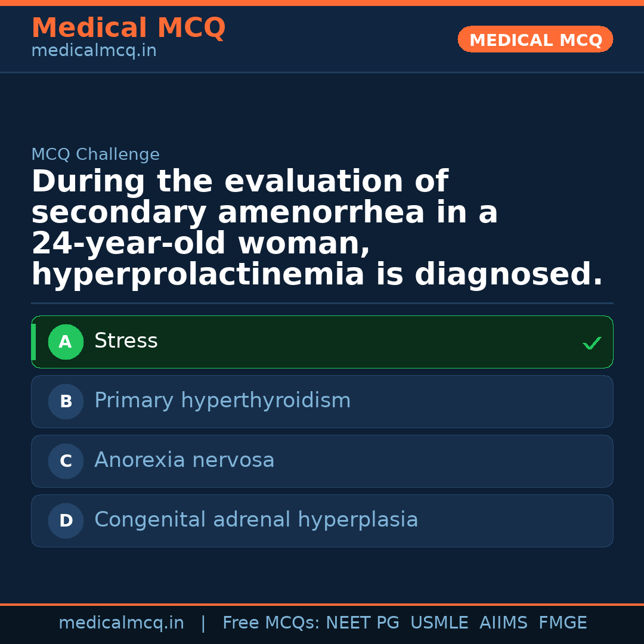The width and height of the screenshot is (644, 644).
Task: Select the AIIMS footer label
Action: click(x=503, y=623)
